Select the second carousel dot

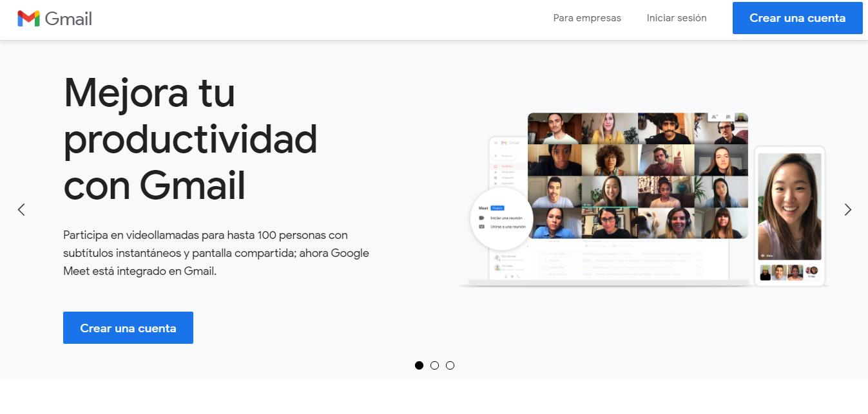point(434,365)
